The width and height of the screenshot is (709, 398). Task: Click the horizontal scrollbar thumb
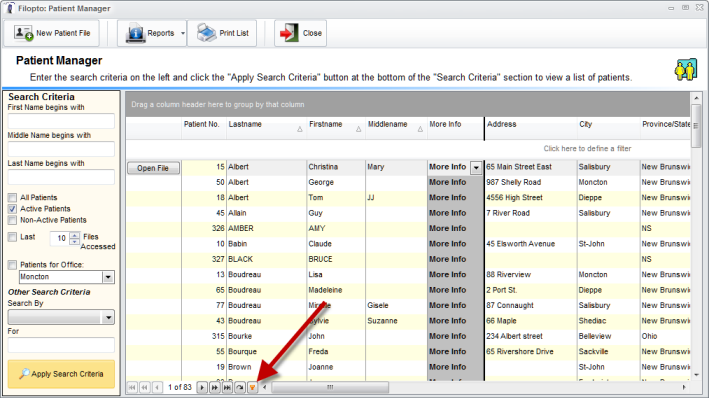click(x=330, y=387)
